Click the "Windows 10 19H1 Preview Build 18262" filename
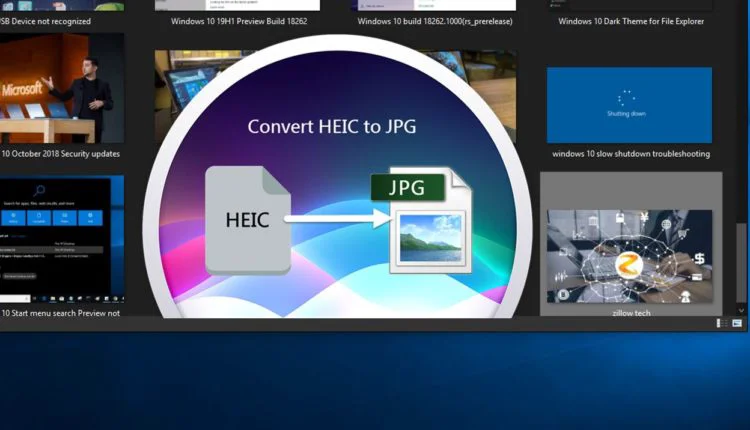This screenshot has height=430, width=750. pos(239,21)
